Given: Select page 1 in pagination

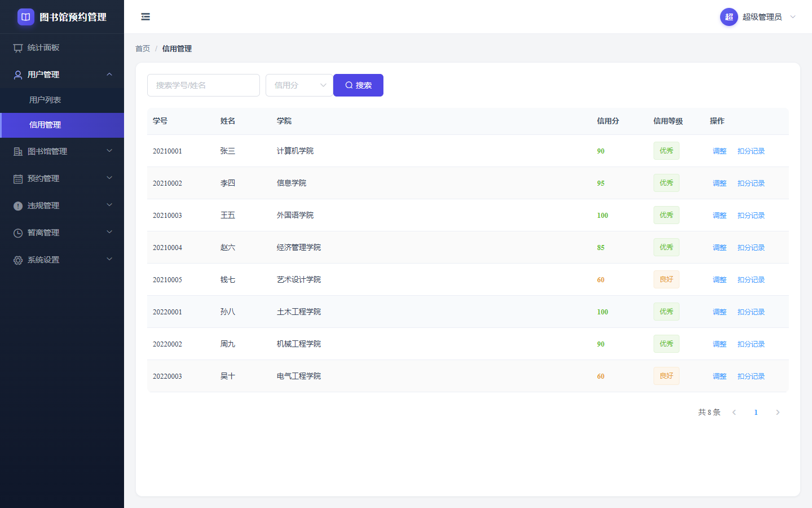Looking at the screenshot, I should 756,413.
